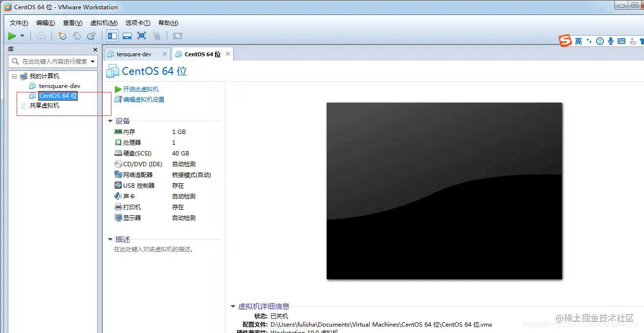This screenshot has height=333, width=644.
Task: Open snapshot manager wrench-clock icon
Action: tap(91, 36)
